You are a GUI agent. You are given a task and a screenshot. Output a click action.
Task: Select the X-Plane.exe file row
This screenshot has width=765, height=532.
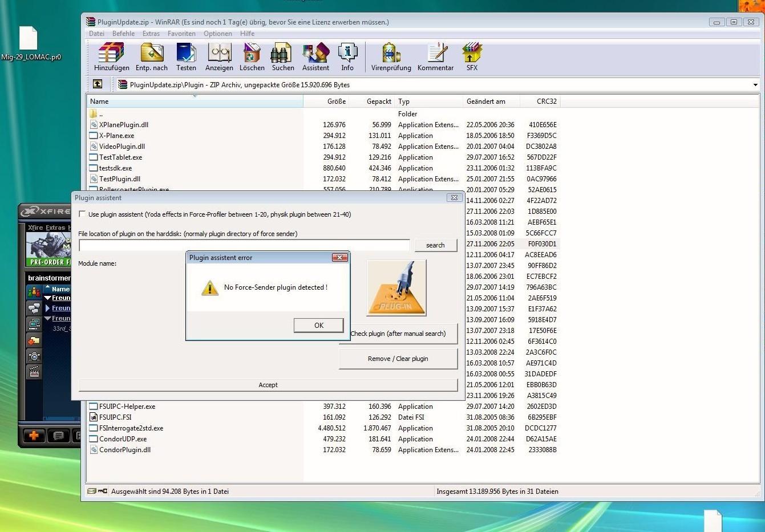click(323, 136)
